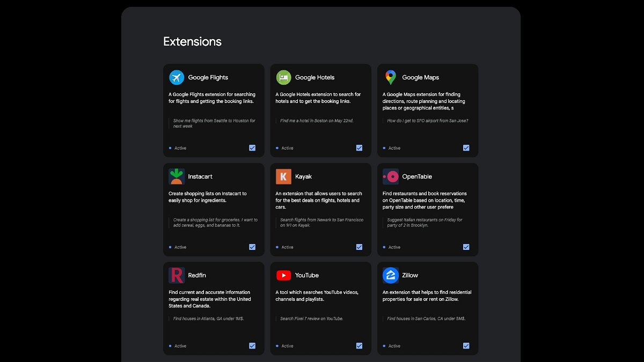Click the Google Maps pin icon
The width and height of the screenshot is (644, 362).
390,77
